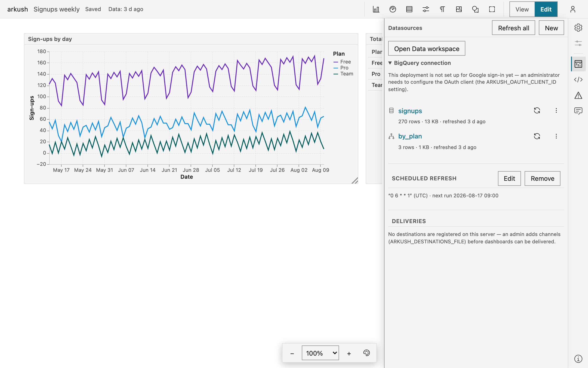Click the Free legend entry
This screenshot has width=588, height=368.
342,62
